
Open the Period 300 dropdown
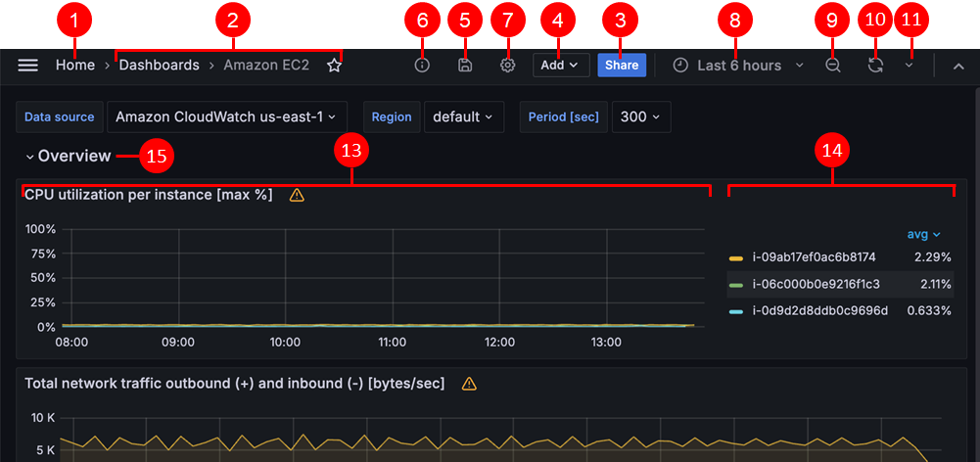640,116
